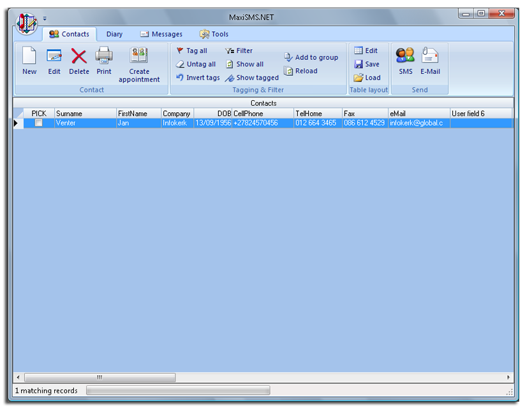Click the FirstName column header
The image size is (532, 410).
pos(138,113)
